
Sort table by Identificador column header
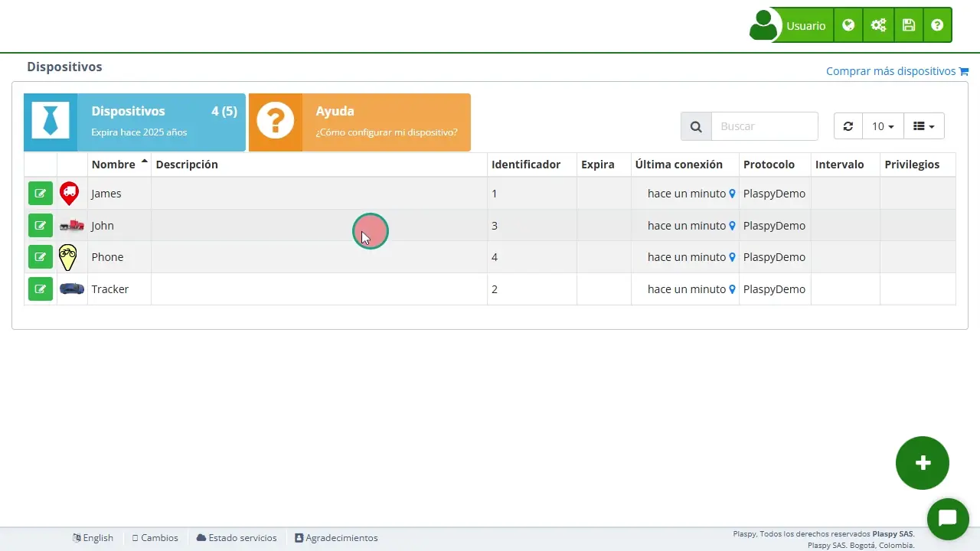pyautogui.click(x=526, y=165)
